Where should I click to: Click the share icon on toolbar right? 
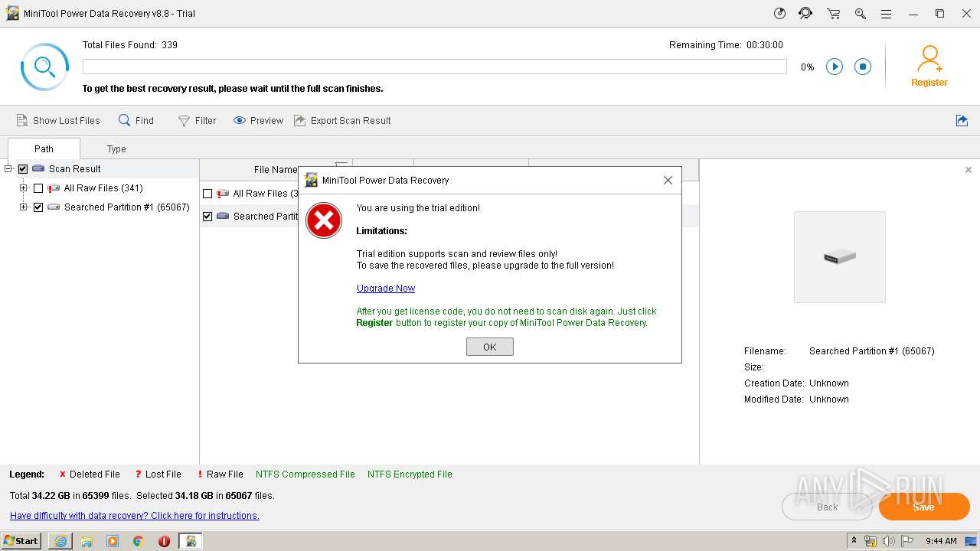[x=962, y=120]
